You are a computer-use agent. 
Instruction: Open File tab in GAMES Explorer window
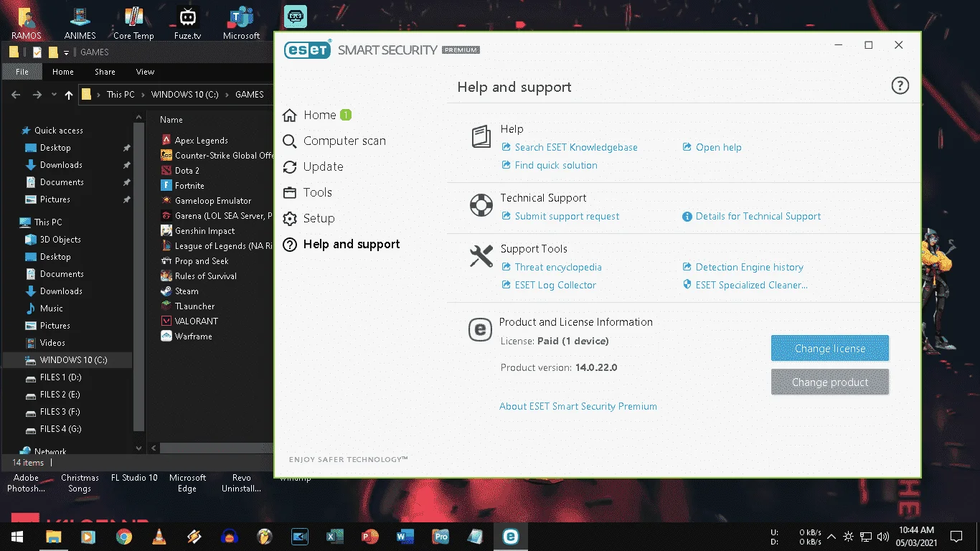point(22,72)
